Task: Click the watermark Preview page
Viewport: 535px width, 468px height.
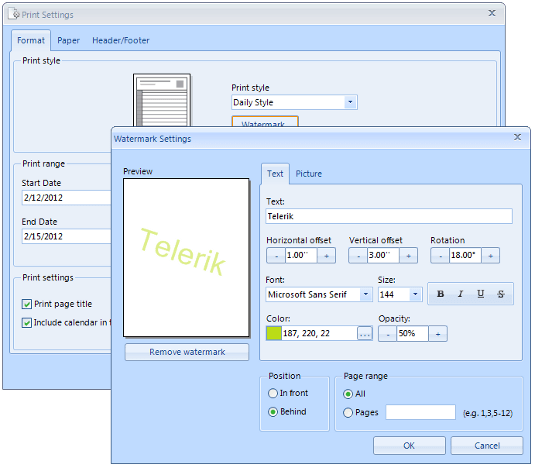Action: [x=186, y=258]
